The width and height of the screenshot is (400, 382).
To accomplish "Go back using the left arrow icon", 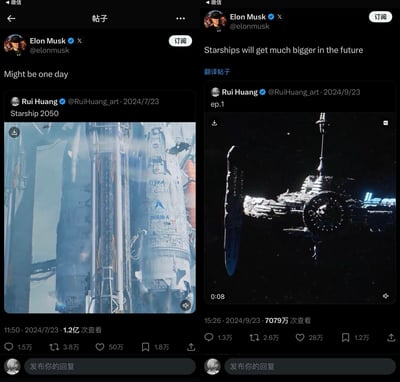I will click(11, 18).
